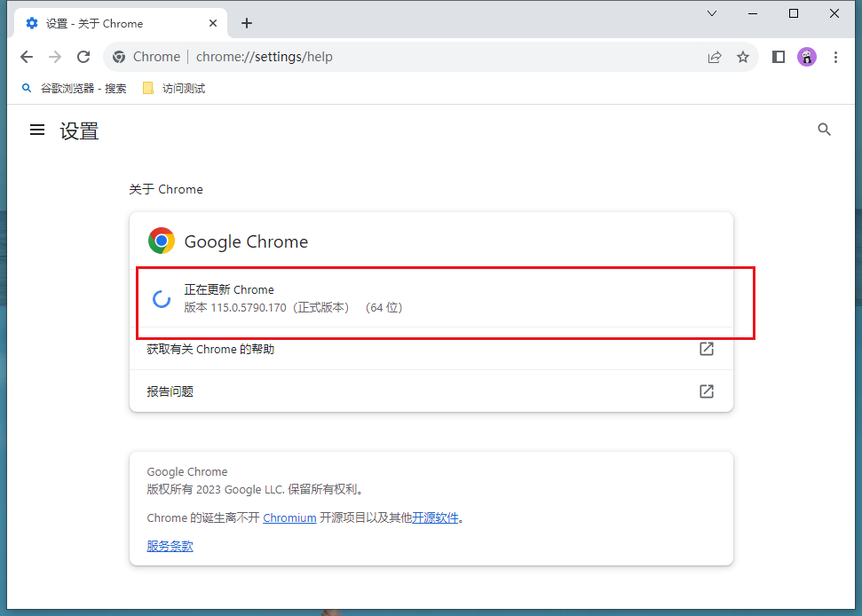This screenshot has width=862, height=616.
Task: Select the 设置 - 关于 Chrome tab
Action: click(121, 23)
